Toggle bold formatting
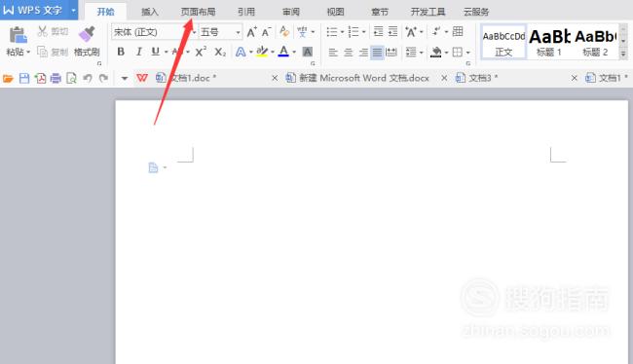 coord(121,52)
